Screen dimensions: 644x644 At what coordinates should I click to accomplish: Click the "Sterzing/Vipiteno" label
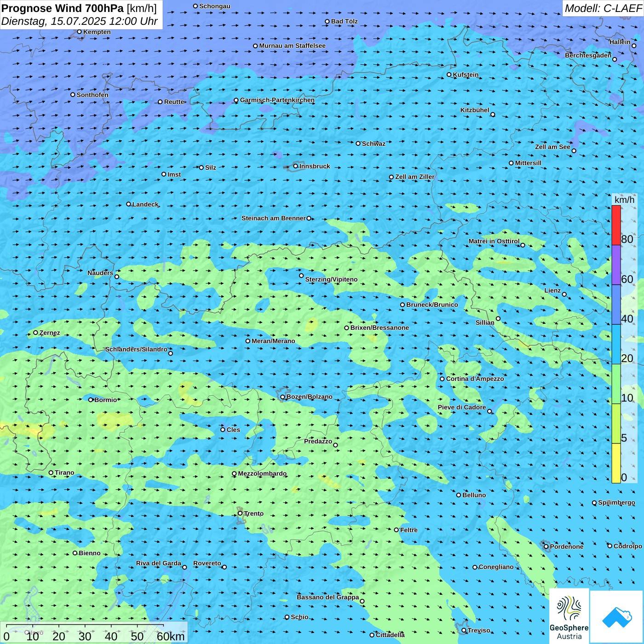(x=332, y=279)
